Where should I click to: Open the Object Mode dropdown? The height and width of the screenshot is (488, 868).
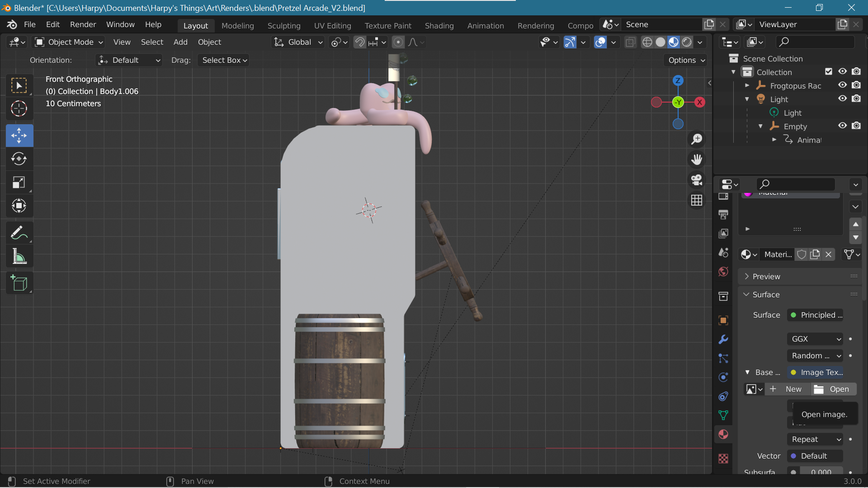(x=69, y=42)
